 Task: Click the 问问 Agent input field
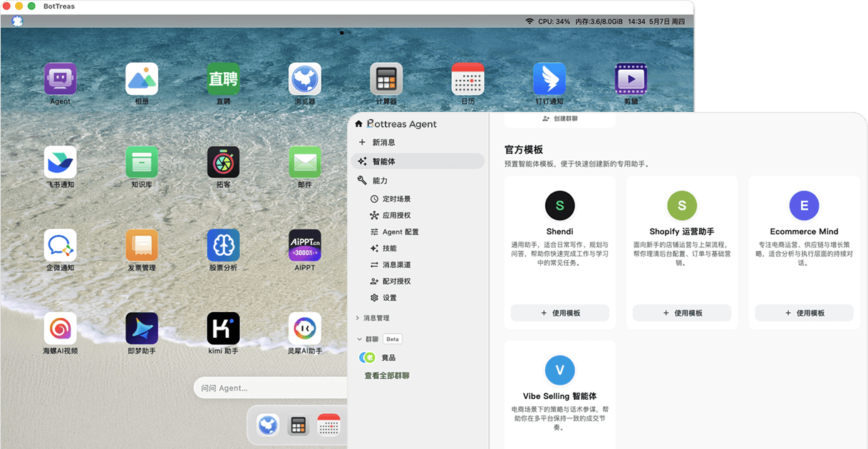click(x=269, y=388)
